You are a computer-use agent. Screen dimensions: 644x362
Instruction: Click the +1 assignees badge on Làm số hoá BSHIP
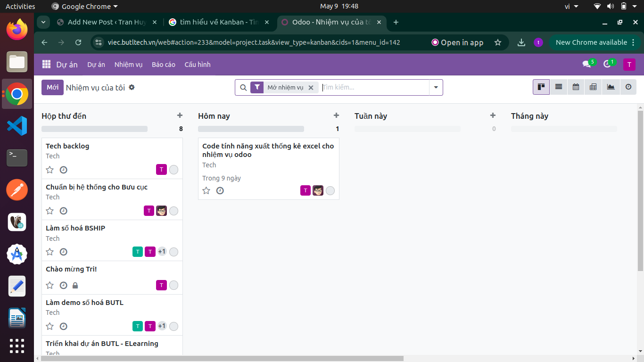pyautogui.click(x=162, y=252)
